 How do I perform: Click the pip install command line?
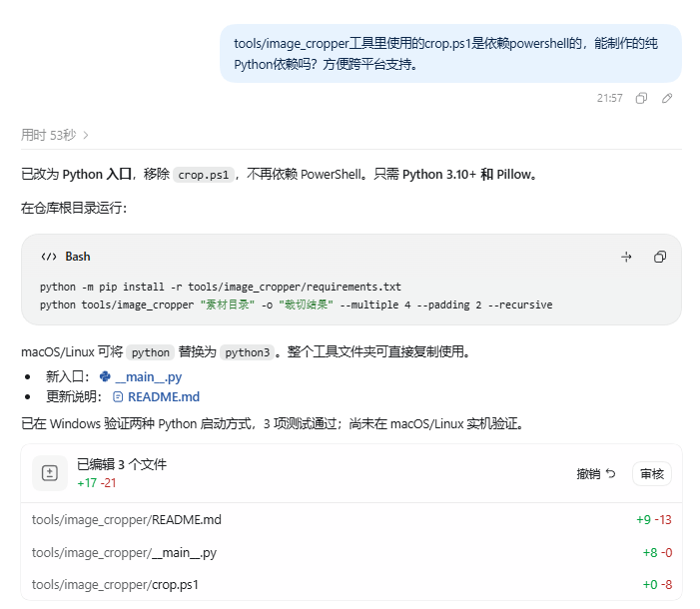pos(221,287)
